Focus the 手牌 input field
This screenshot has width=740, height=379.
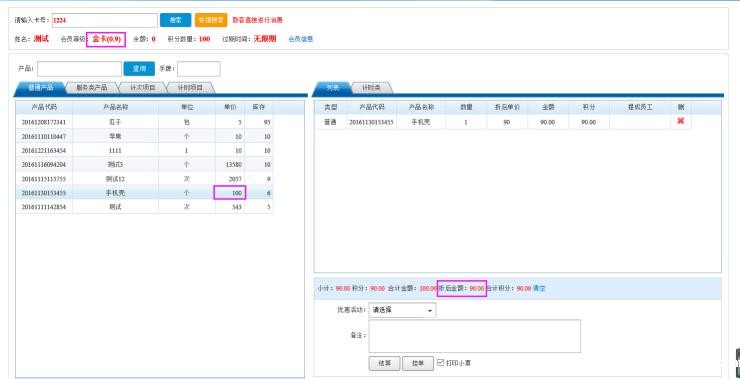(x=199, y=68)
